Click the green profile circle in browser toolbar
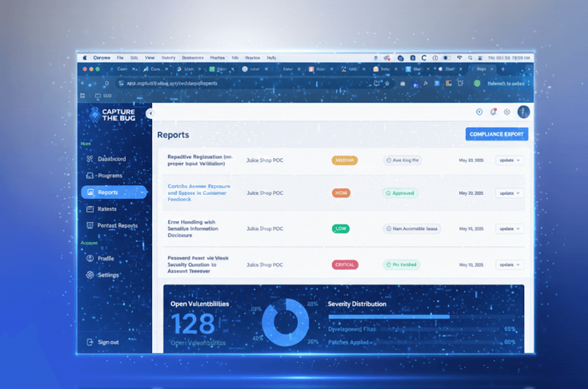588x389 pixels. pos(477,83)
